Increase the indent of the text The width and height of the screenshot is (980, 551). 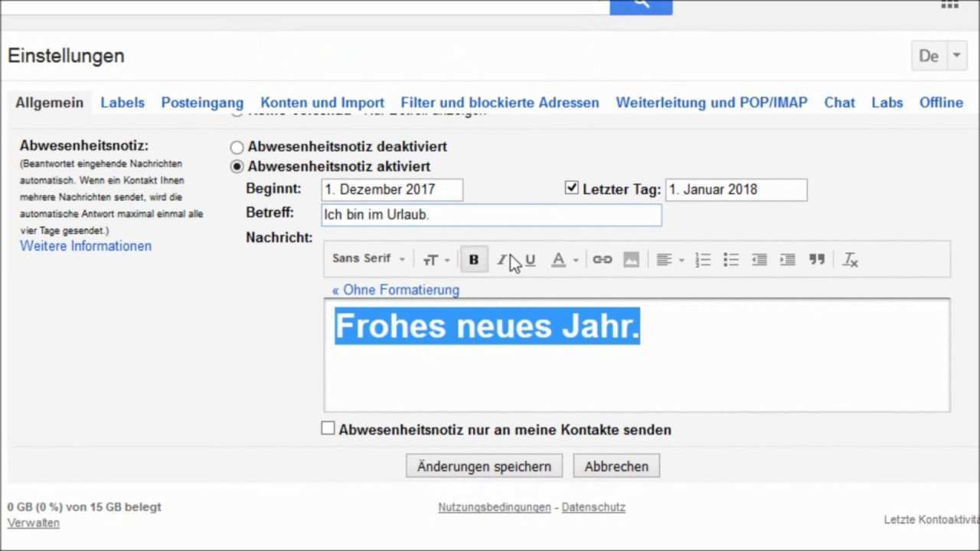coord(788,260)
